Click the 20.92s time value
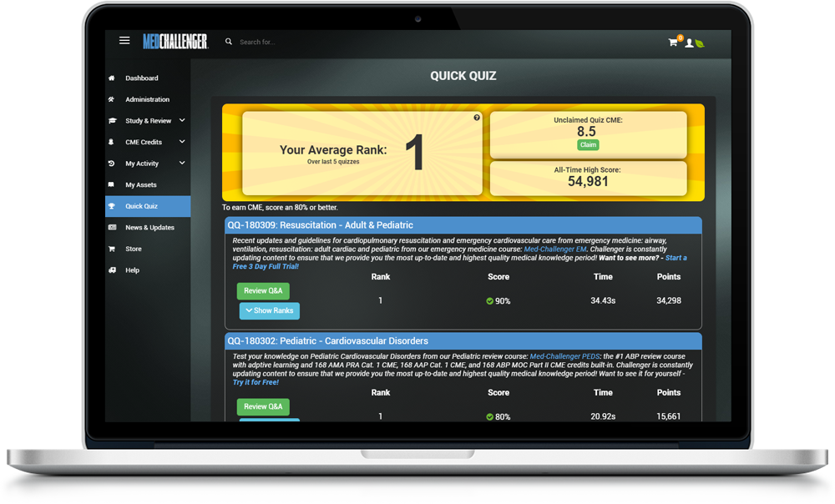This screenshot has height=504, width=835. (x=603, y=416)
